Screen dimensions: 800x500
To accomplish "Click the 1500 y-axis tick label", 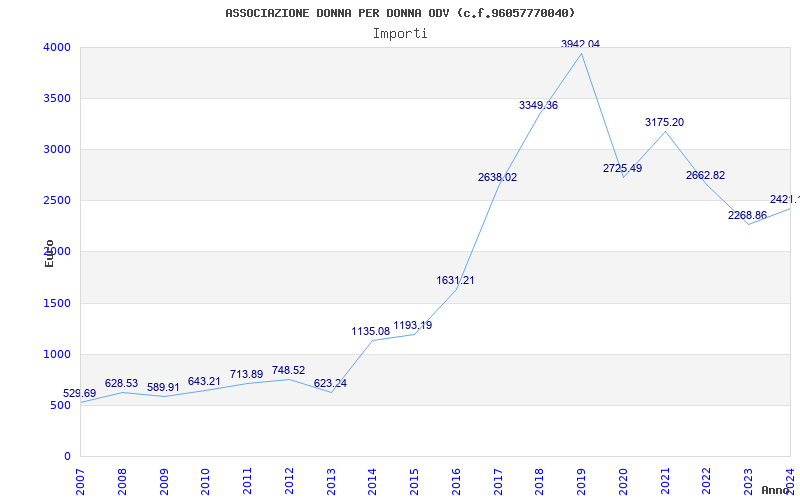I will click(x=57, y=304).
